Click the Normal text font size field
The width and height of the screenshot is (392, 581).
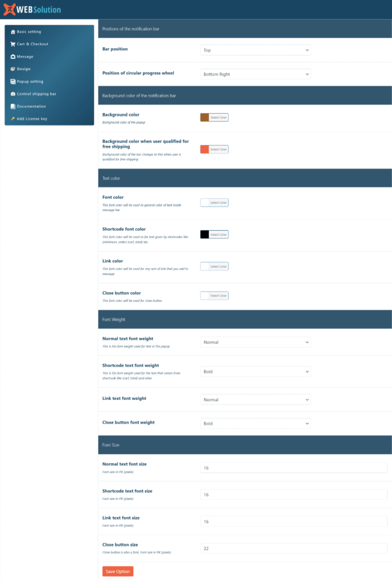tap(293, 468)
